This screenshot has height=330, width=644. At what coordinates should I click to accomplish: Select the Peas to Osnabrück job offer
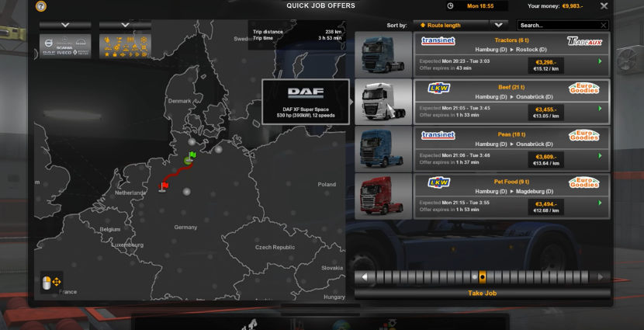tap(481, 148)
